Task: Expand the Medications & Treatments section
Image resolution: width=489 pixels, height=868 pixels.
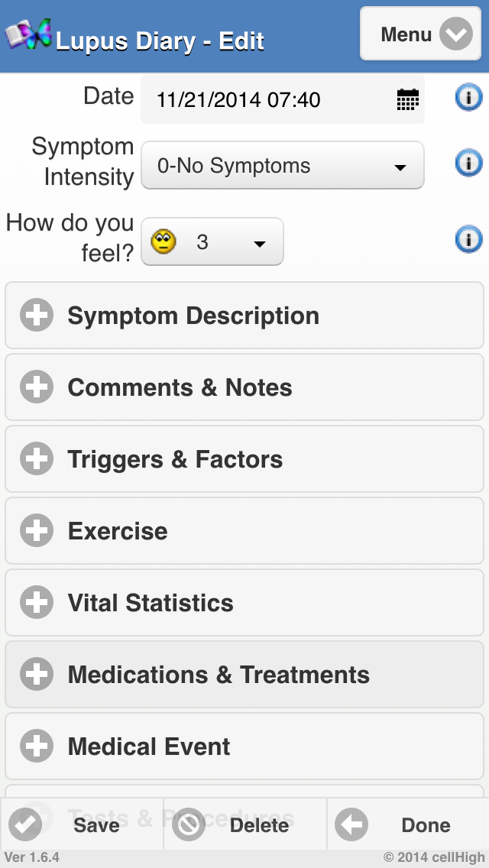Action: pos(244,675)
